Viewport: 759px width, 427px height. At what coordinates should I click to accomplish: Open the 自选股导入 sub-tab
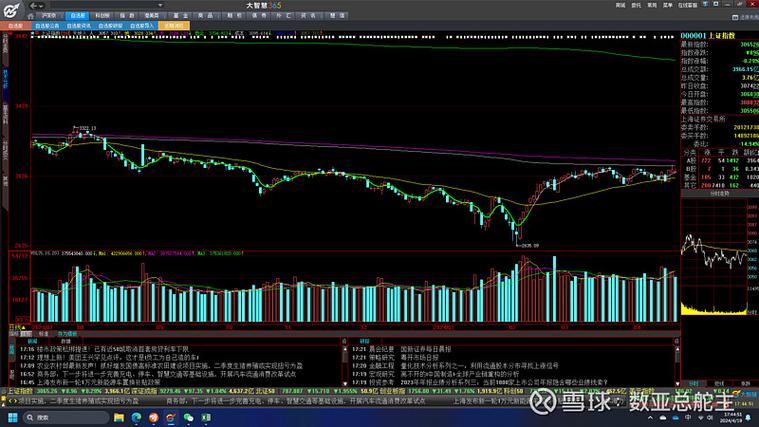142,26
